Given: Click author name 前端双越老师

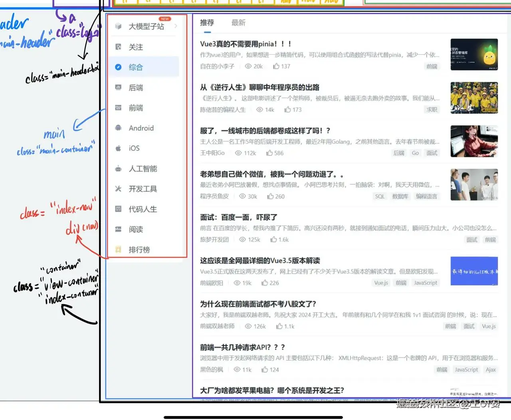Looking at the screenshot, I should [x=217, y=326].
